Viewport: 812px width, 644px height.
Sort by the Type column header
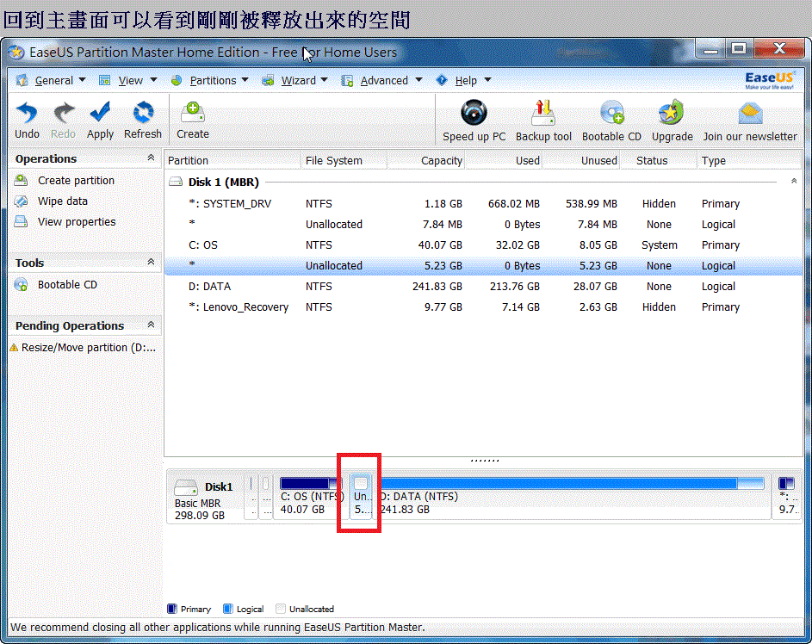pos(749,160)
